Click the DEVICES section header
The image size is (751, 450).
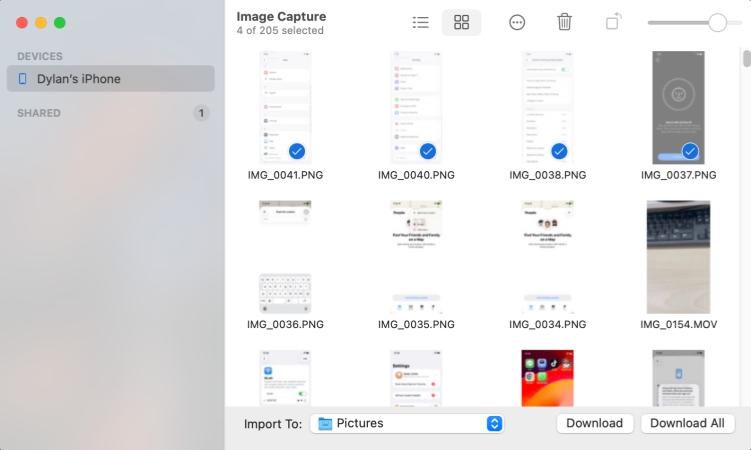click(x=40, y=56)
